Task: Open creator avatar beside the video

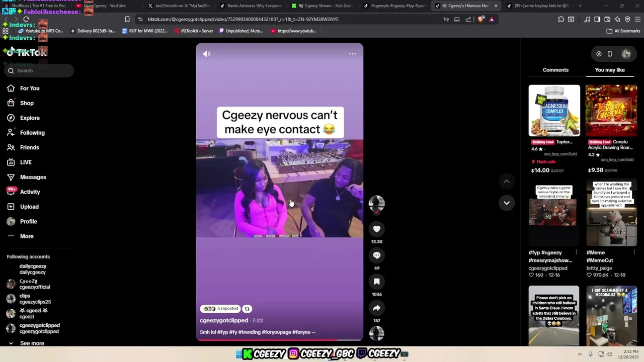Action: point(376,203)
